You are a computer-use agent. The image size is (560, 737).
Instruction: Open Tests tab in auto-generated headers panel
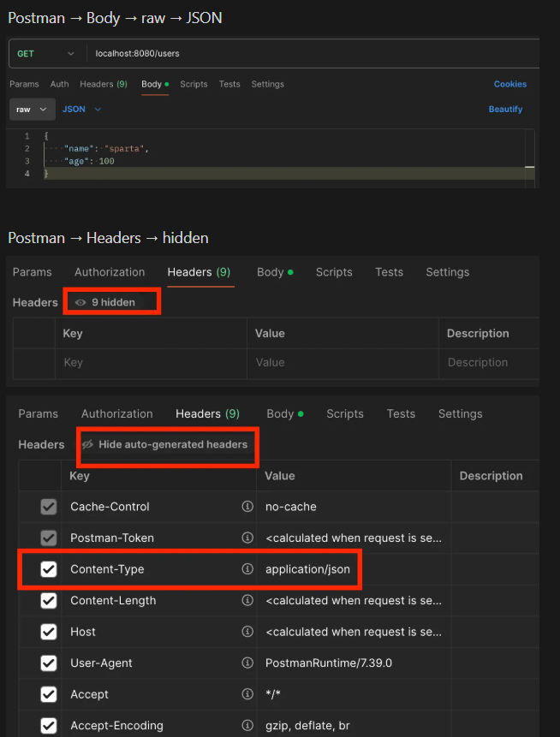tap(401, 413)
